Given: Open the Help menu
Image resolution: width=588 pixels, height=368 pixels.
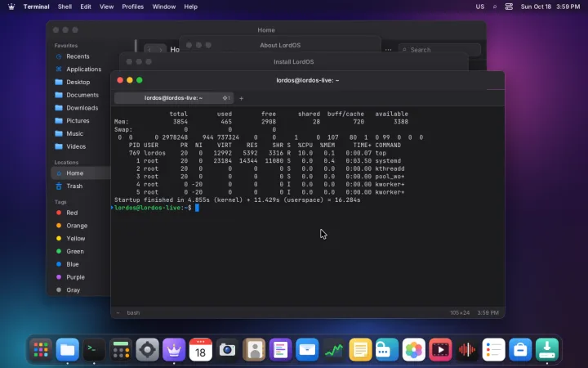Looking at the screenshot, I should pyautogui.click(x=190, y=7).
